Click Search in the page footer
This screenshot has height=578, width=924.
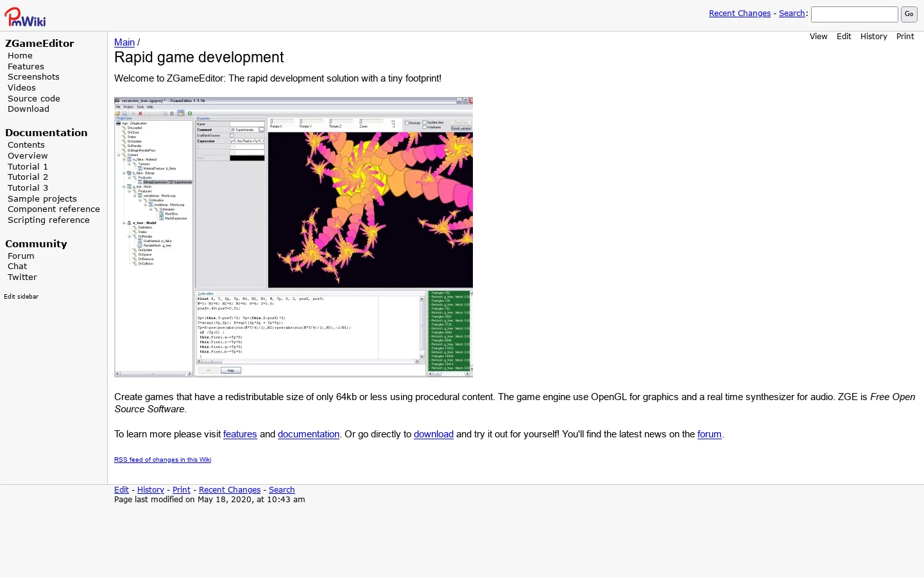point(282,490)
